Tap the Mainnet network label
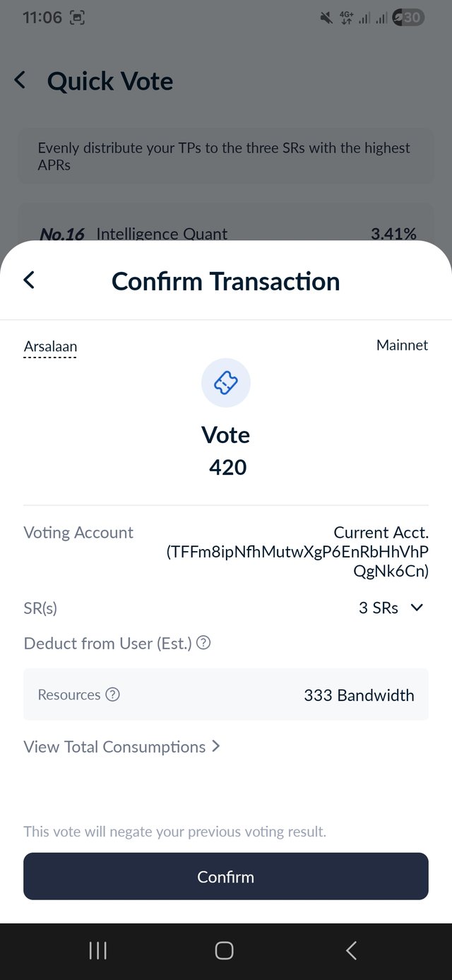The image size is (452, 980). tap(402, 345)
